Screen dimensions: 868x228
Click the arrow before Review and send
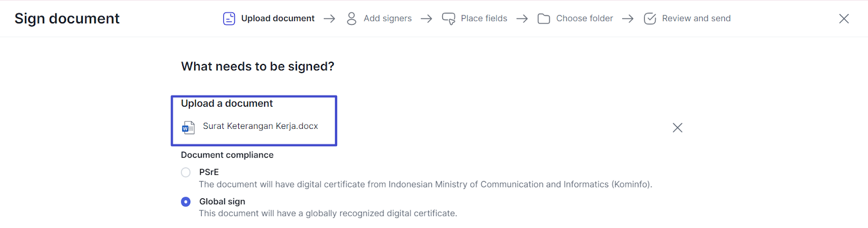click(628, 18)
